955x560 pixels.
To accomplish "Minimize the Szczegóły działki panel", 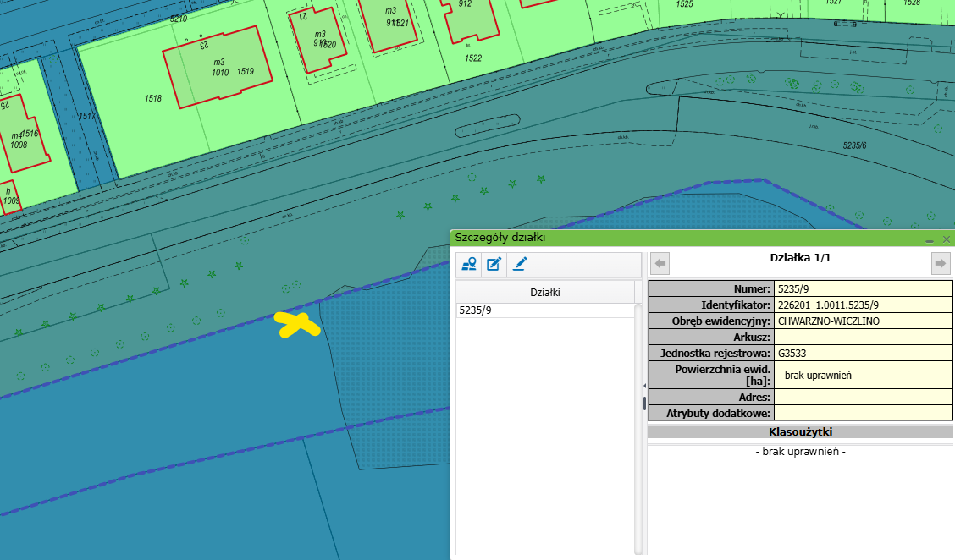I will [930, 239].
